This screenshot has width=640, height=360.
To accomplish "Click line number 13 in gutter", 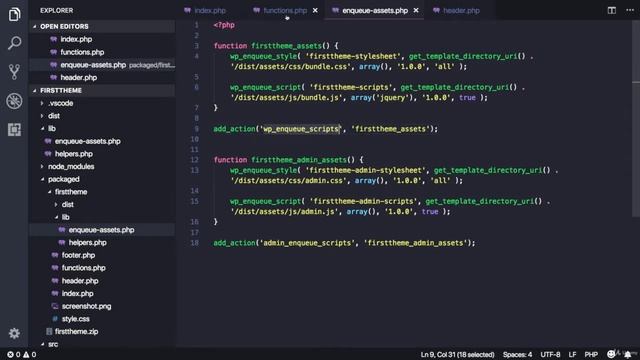I will click(x=195, y=170).
